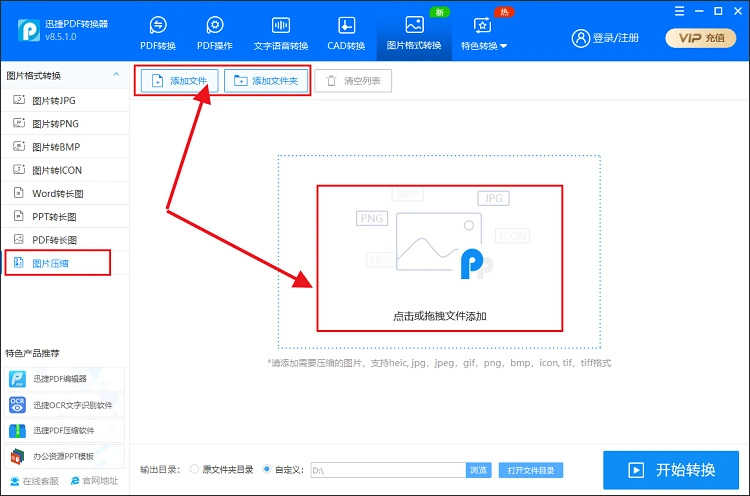Click the output directory path field
Image resolution: width=750 pixels, height=496 pixels.
388,470
